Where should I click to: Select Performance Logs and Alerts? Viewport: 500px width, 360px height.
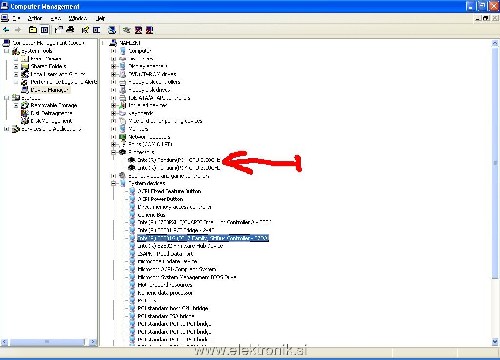point(64,82)
